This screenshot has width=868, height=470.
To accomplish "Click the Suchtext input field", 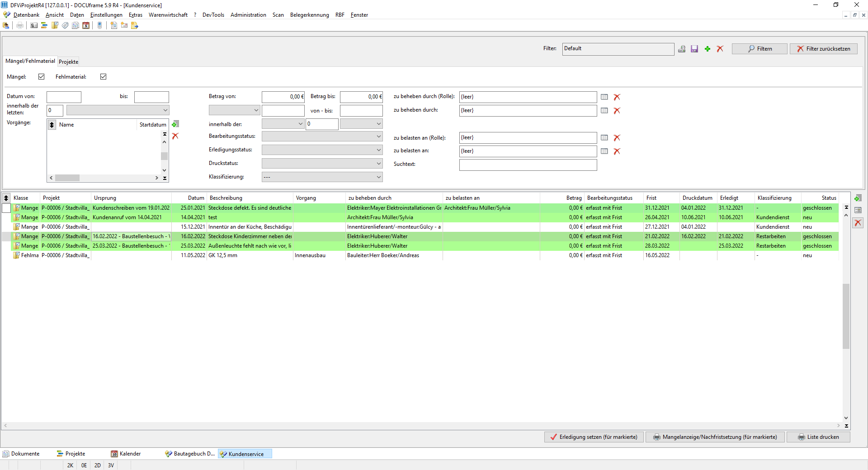I will (528, 165).
